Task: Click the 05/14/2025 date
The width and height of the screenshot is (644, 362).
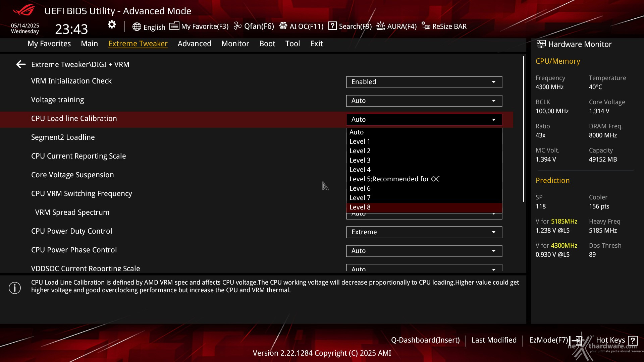Action: 25,25
